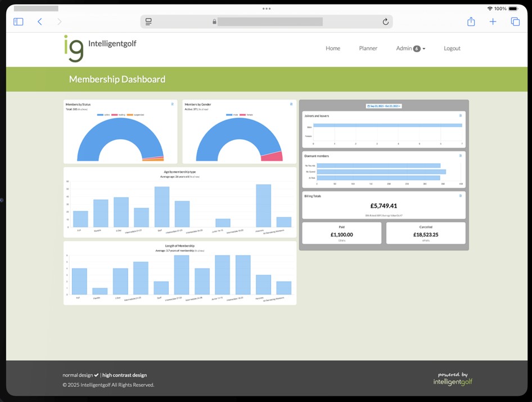
Task: Go to the Home menu item
Action: click(332, 48)
